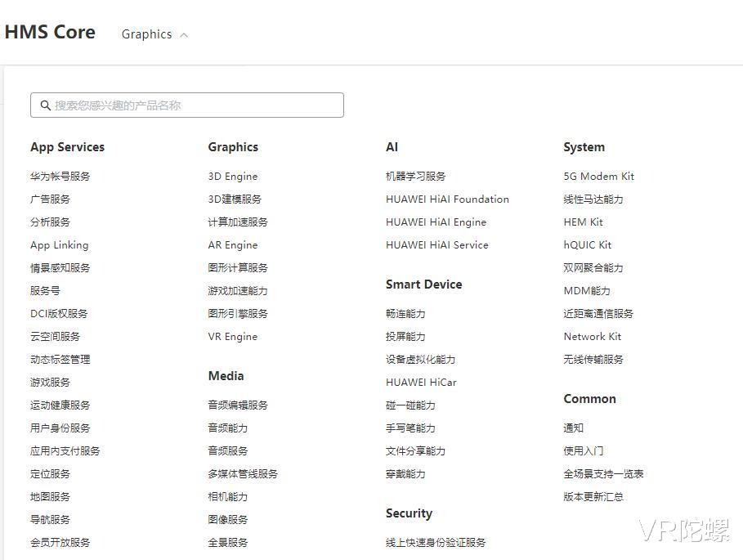Select HEM Kit under System

point(583,222)
